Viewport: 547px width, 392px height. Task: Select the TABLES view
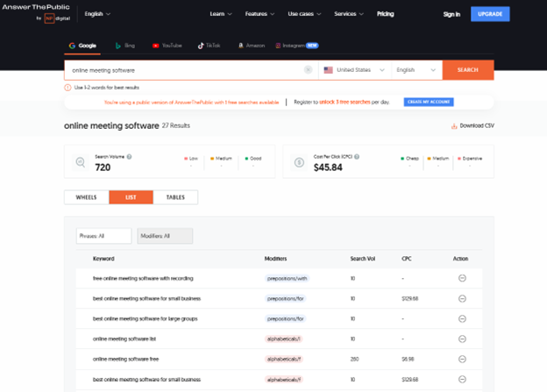click(175, 197)
